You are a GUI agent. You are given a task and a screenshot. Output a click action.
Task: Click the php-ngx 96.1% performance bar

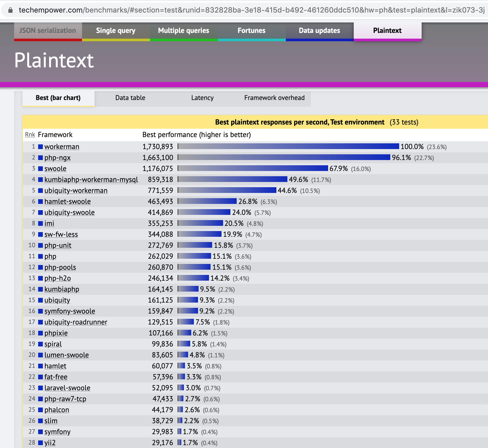(x=284, y=157)
